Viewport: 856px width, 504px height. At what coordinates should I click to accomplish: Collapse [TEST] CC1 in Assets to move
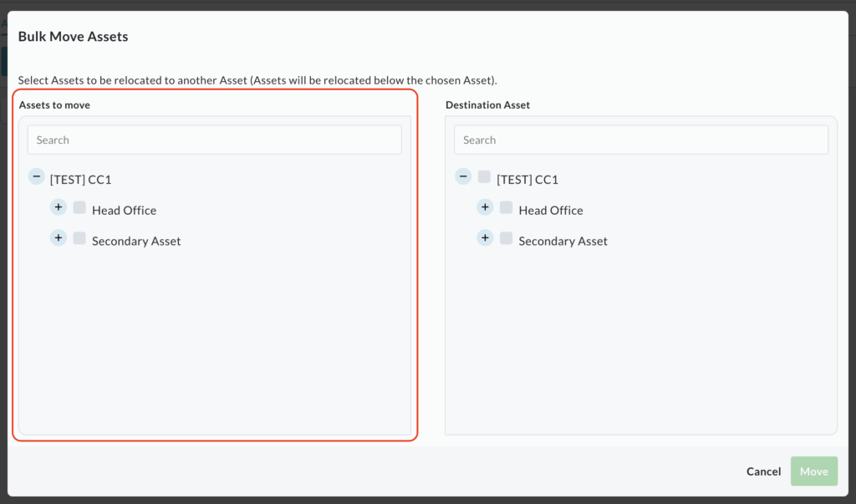click(x=36, y=176)
